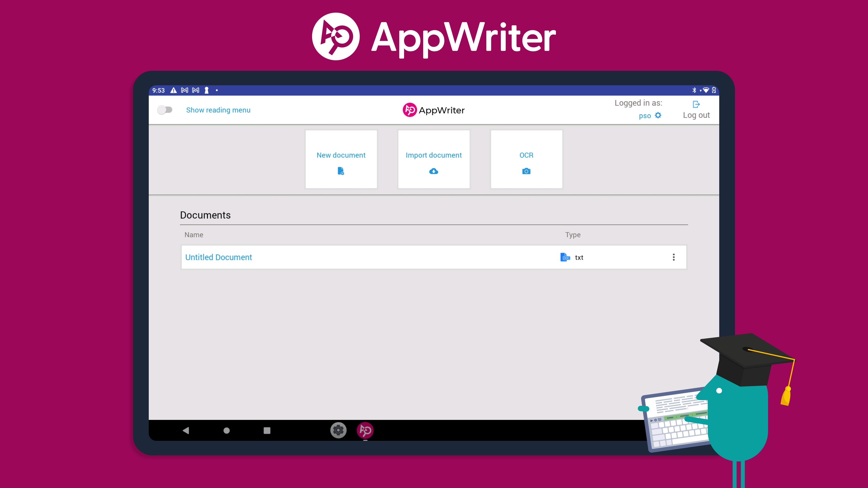Screen dimensions: 868x488
Task: Click the doc file type icon
Action: (565, 257)
